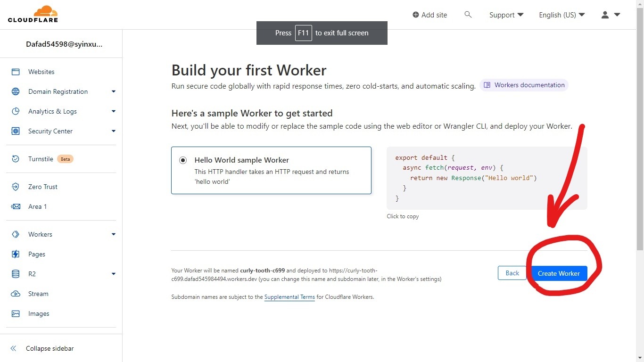Click the Stream cloud icon

click(16, 294)
